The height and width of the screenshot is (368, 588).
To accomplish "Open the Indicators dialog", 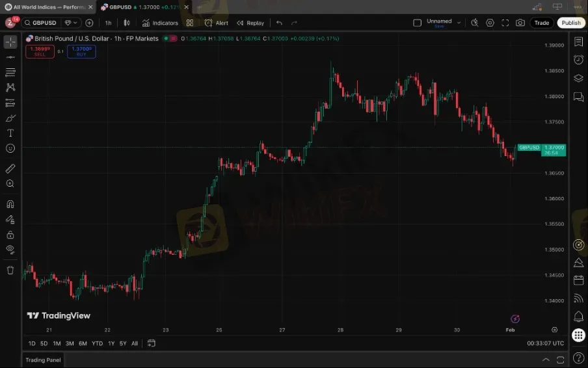I will 160,23.
